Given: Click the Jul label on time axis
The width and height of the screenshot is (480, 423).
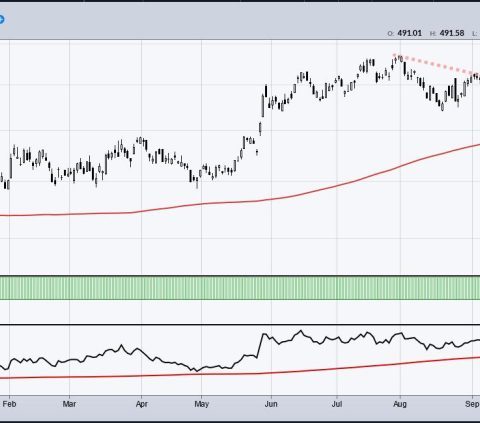Looking at the screenshot, I should [x=337, y=404].
